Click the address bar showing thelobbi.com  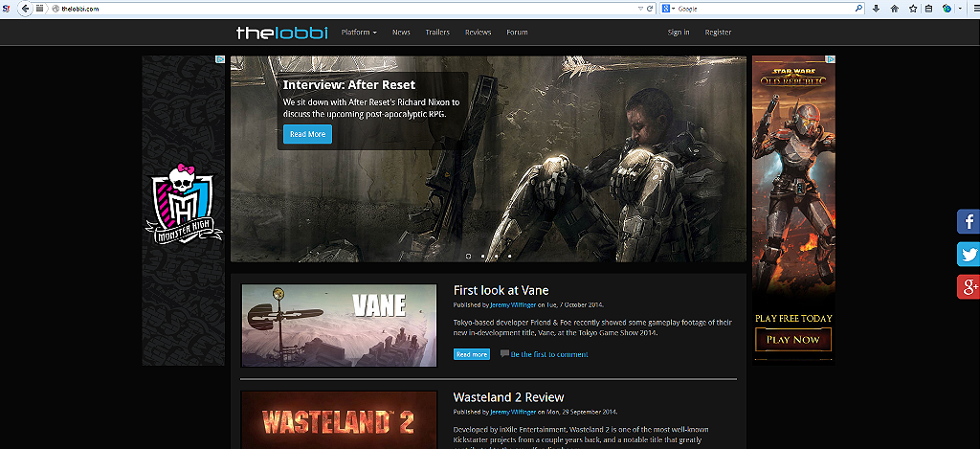pyautogui.click(x=346, y=9)
